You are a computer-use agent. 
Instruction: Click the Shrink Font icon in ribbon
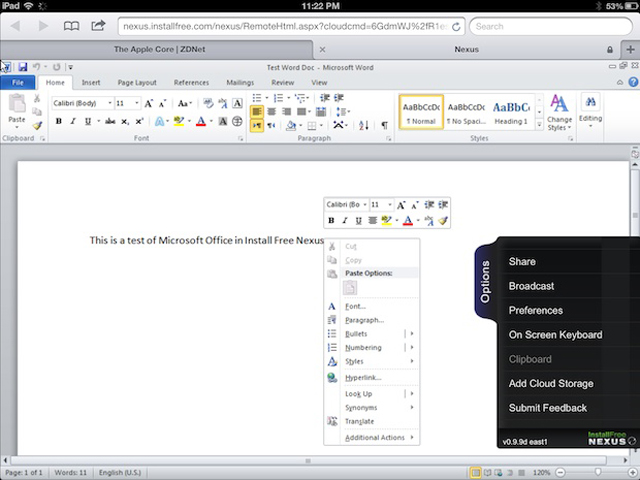pos(162,104)
